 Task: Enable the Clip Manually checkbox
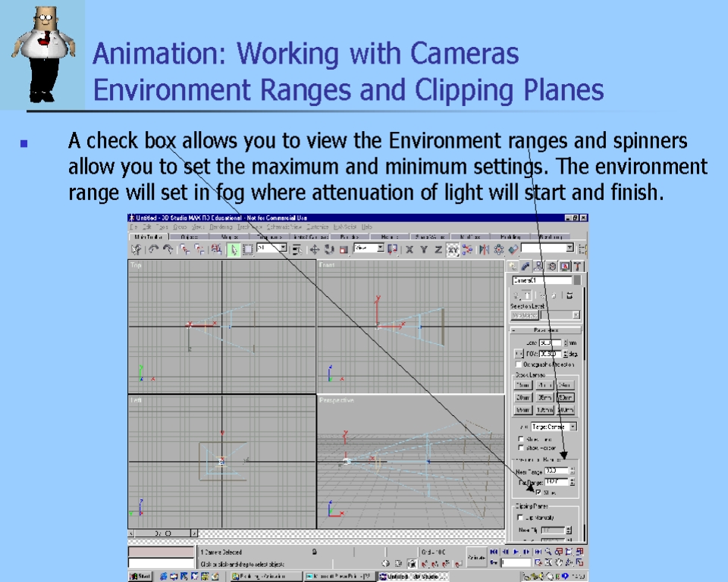[x=520, y=518]
